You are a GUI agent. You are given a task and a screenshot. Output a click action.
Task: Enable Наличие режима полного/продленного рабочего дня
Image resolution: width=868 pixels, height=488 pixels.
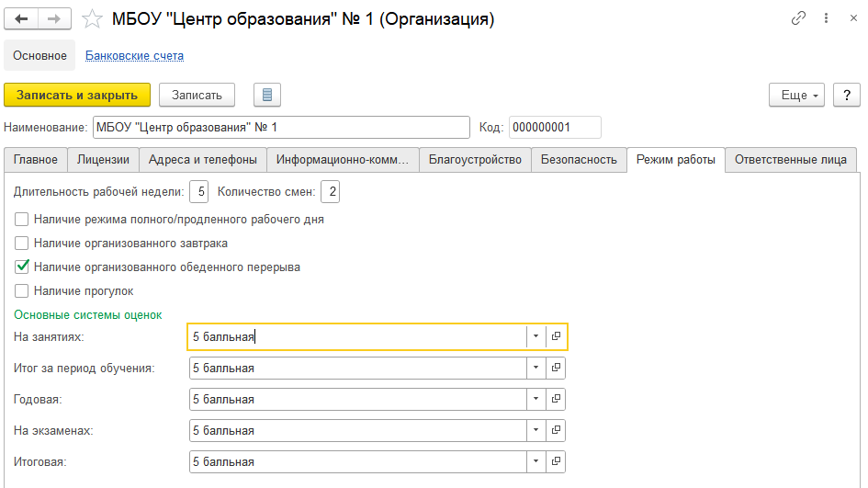tap(22, 220)
